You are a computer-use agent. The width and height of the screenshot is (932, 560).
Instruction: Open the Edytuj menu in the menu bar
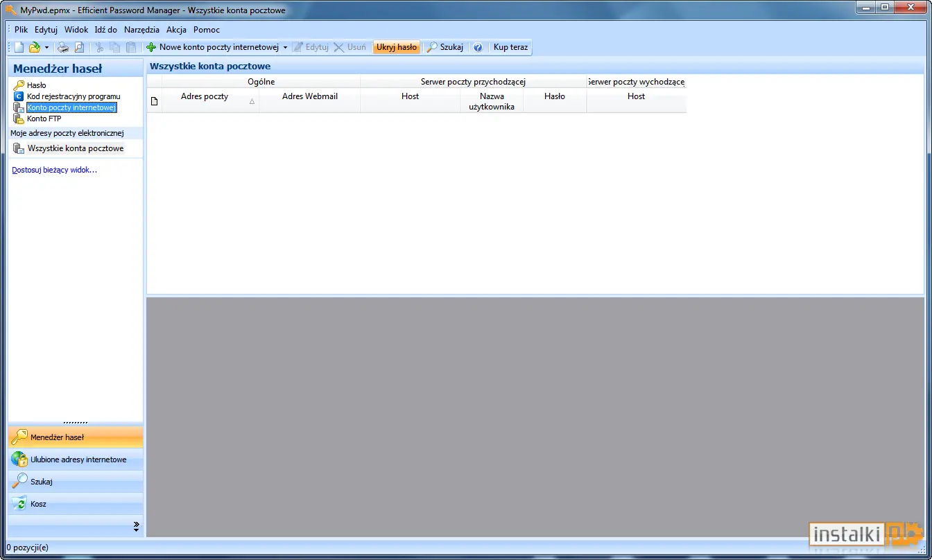(46, 30)
